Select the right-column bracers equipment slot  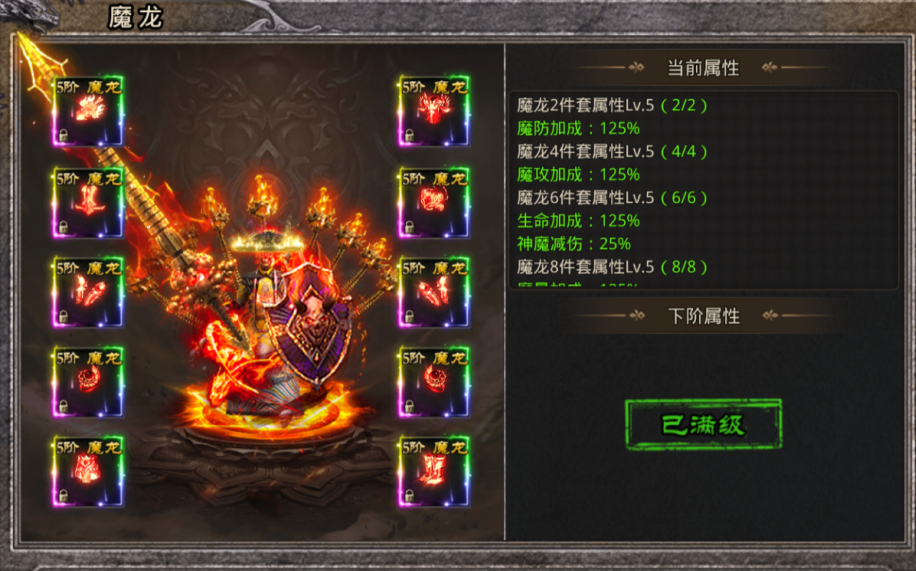coord(434,292)
